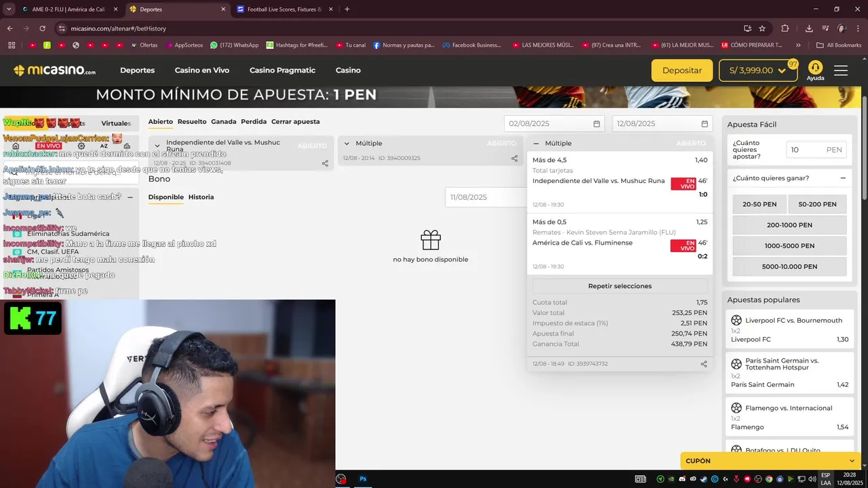This screenshot has width=868, height=488.
Task: Share the expanded bet ID 3939743732
Action: (704, 364)
